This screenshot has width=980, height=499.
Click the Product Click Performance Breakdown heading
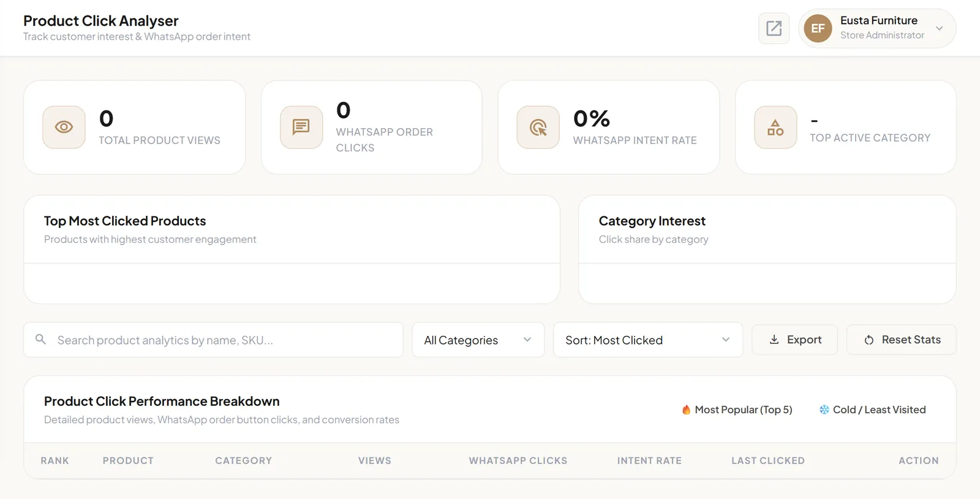coord(162,401)
